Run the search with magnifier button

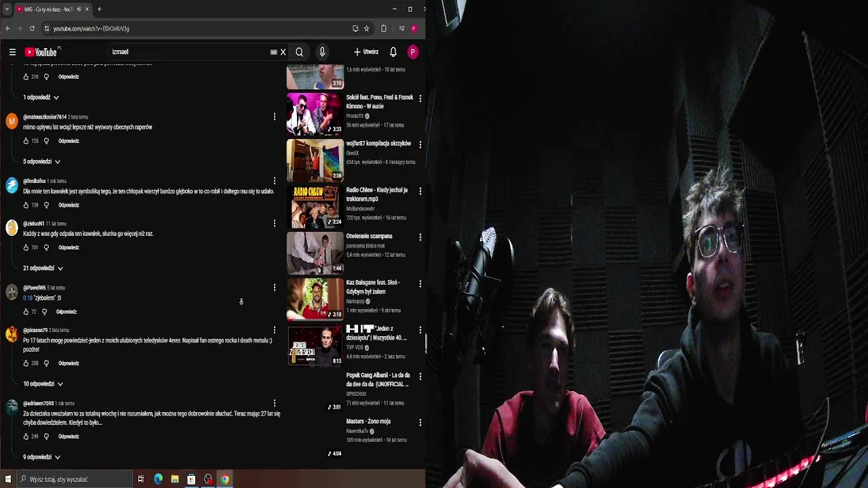pyautogui.click(x=299, y=52)
